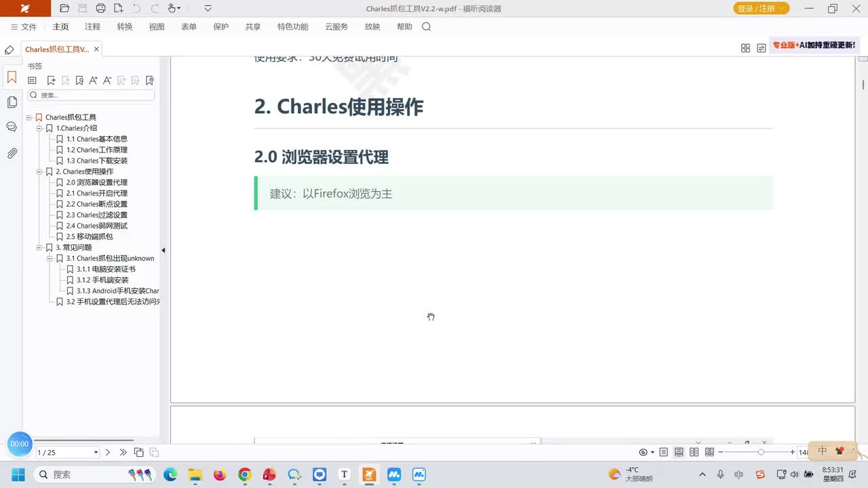Open the page number dropdown 1 / 25
868x488 pixels.
(96, 452)
